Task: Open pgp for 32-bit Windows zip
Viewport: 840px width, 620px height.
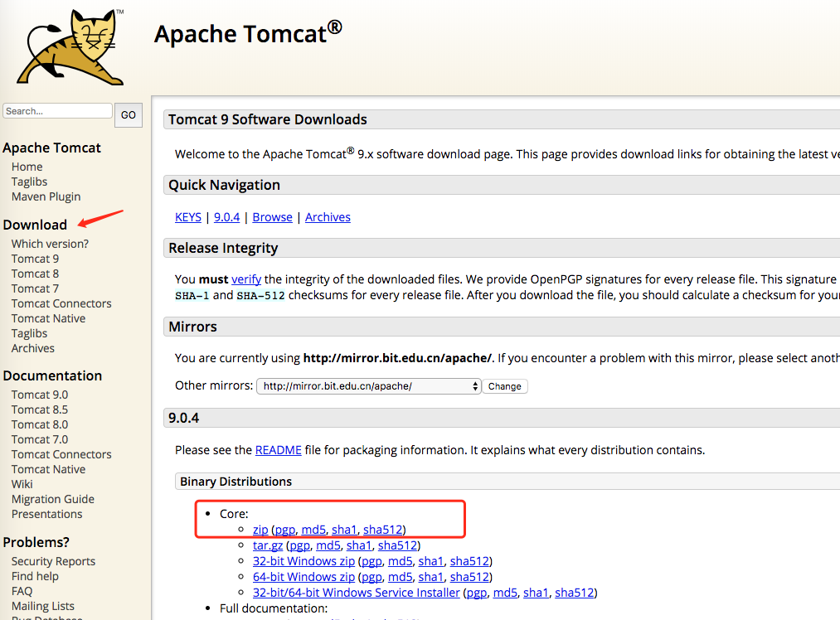Action: pos(371,562)
